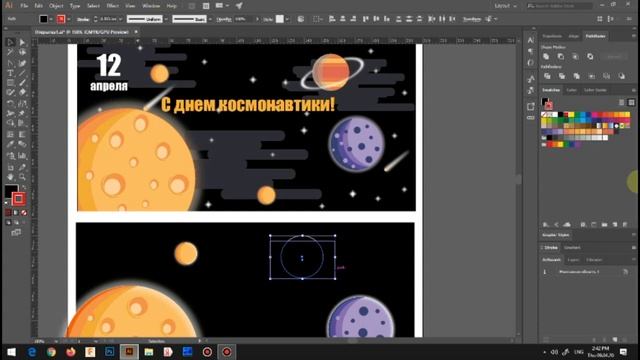
Task: Select the Magic Wand tool
Action: (10, 53)
